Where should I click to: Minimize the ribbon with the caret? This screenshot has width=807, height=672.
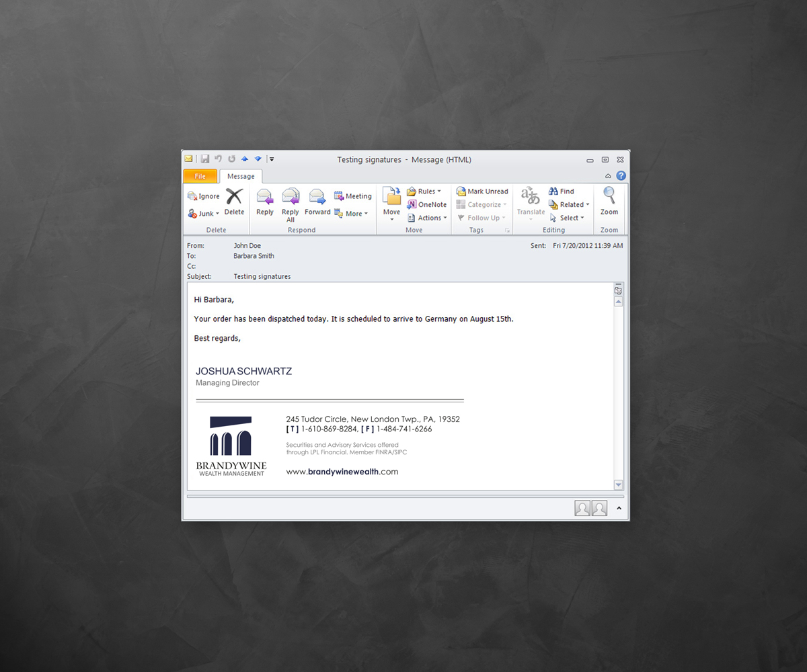point(609,176)
